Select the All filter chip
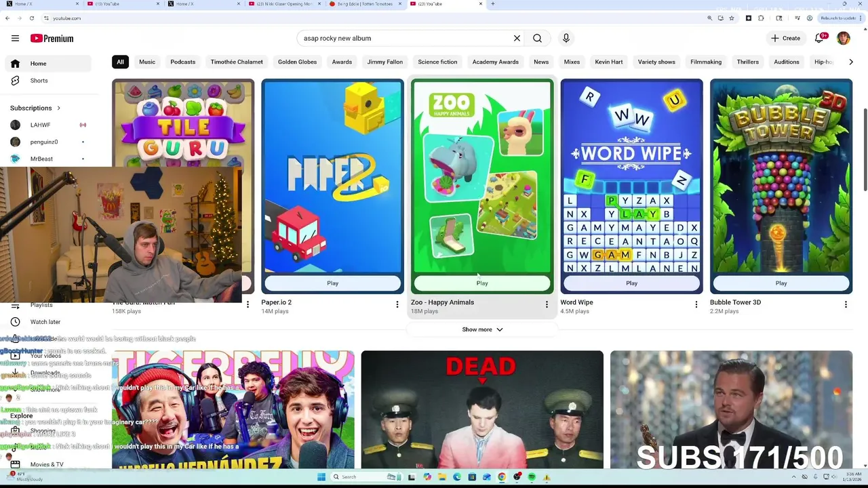Viewport: 868px width, 488px height. tap(120, 62)
